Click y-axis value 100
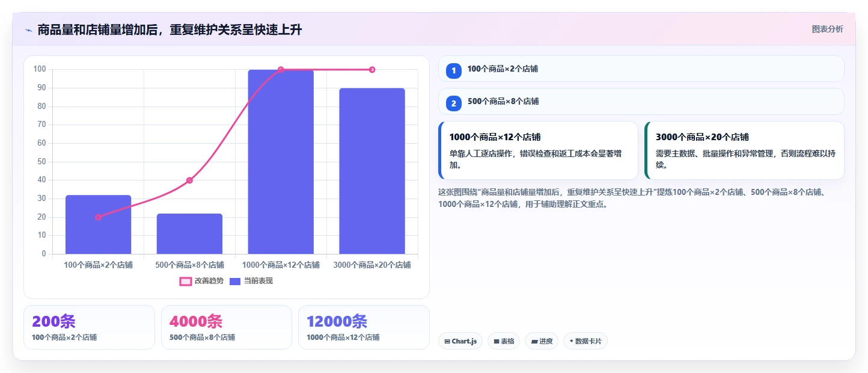Image resolution: width=868 pixels, height=373 pixels. coord(40,69)
